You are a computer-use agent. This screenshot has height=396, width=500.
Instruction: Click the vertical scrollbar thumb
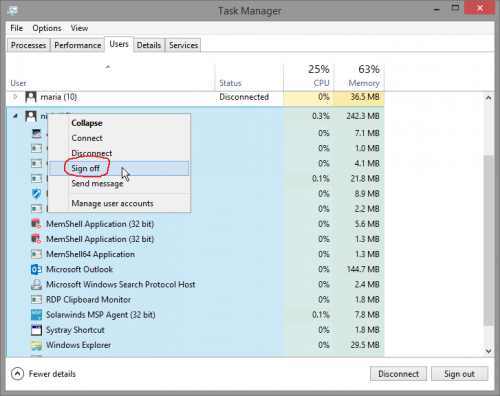pos(489,240)
